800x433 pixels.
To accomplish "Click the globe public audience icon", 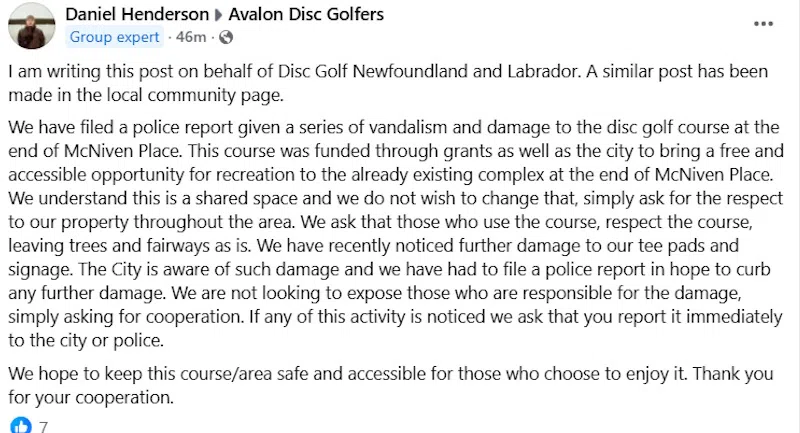I will 226,38.
